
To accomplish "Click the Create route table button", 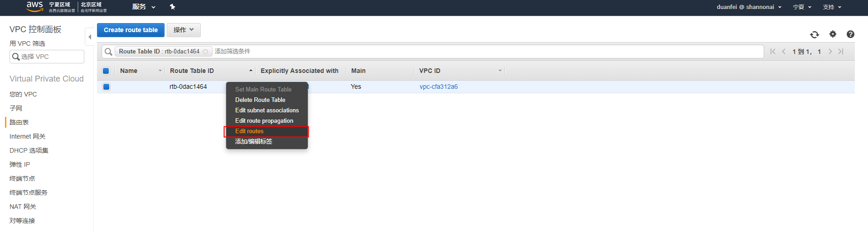I will [x=131, y=30].
